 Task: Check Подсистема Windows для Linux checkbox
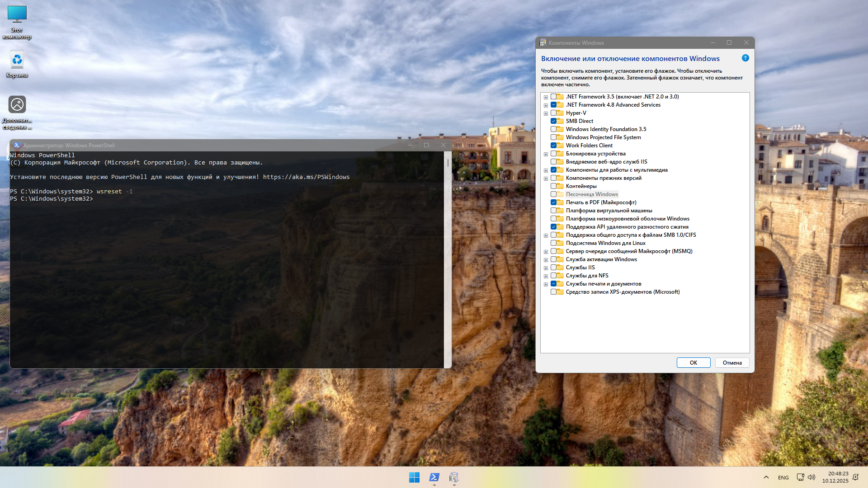click(553, 243)
